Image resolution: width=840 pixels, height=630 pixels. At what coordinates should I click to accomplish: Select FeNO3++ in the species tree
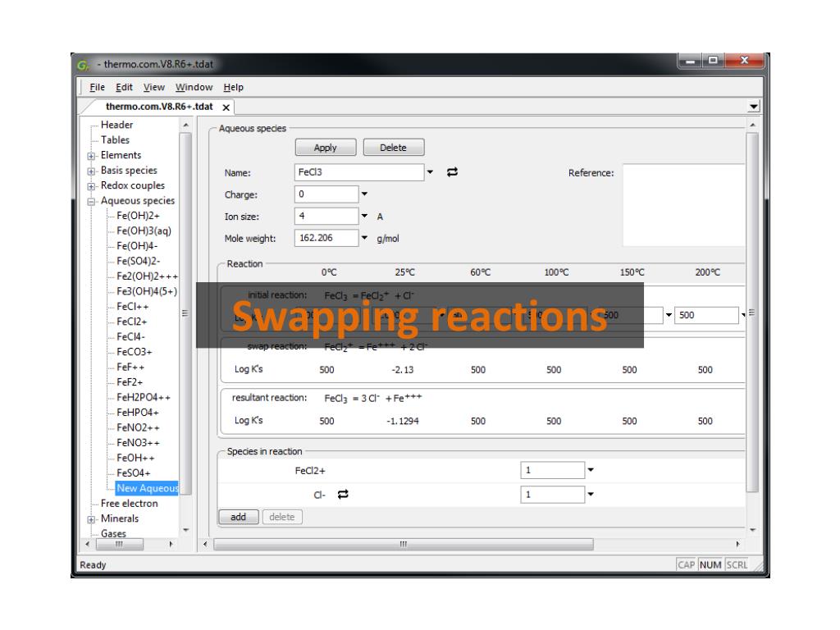click(138, 442)
